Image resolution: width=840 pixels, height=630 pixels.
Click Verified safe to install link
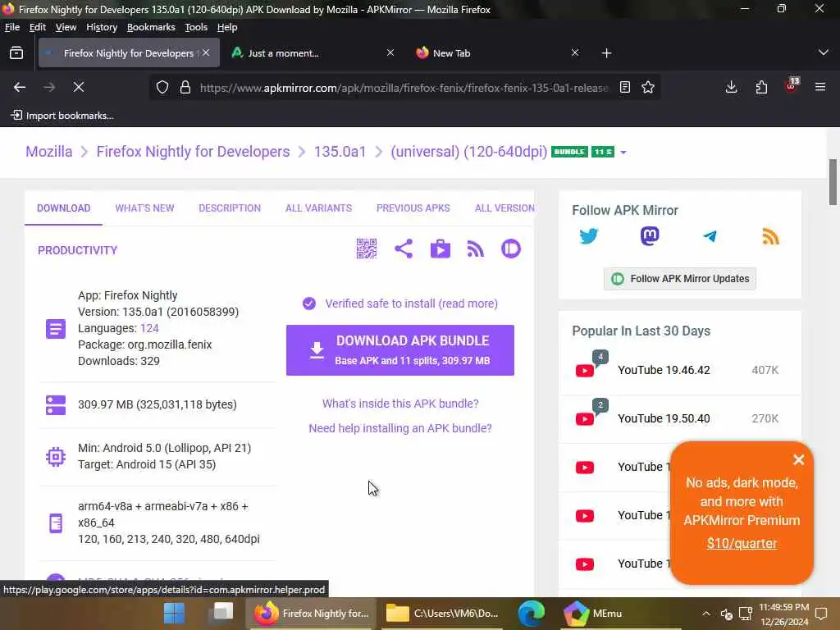click(412, 304)
